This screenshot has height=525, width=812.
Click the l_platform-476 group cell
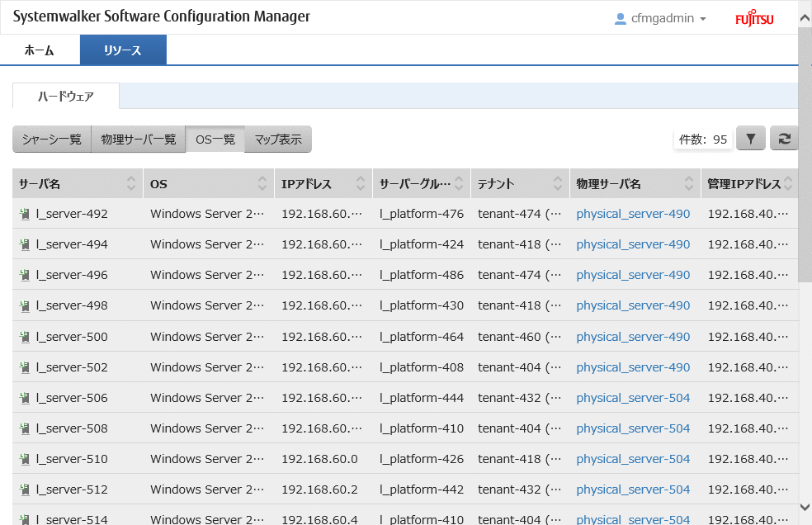pos(422,214)
